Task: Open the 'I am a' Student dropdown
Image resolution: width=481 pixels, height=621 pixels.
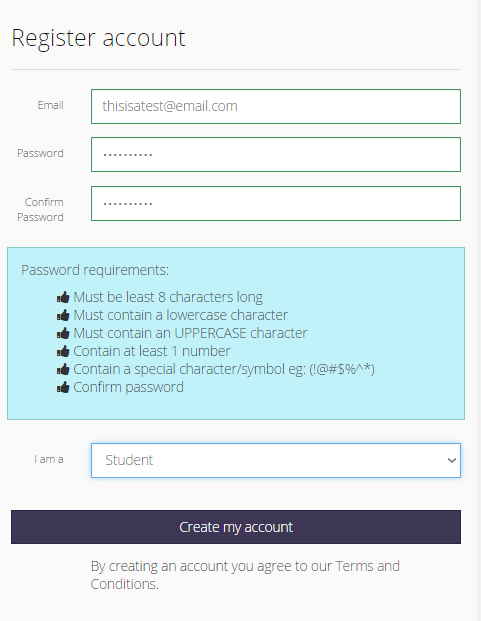Action: [x=276, y=460]
